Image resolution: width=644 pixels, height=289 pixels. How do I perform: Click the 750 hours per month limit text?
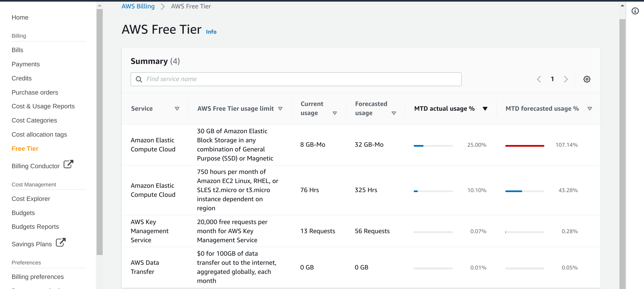pyautogui.click(x=238, y=190)
